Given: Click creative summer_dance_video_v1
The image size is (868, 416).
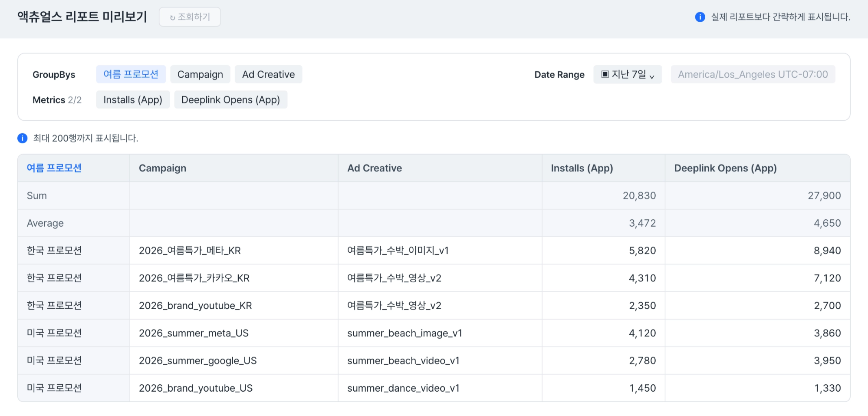Looking at the screenshot, I should (x=403, y=388).
